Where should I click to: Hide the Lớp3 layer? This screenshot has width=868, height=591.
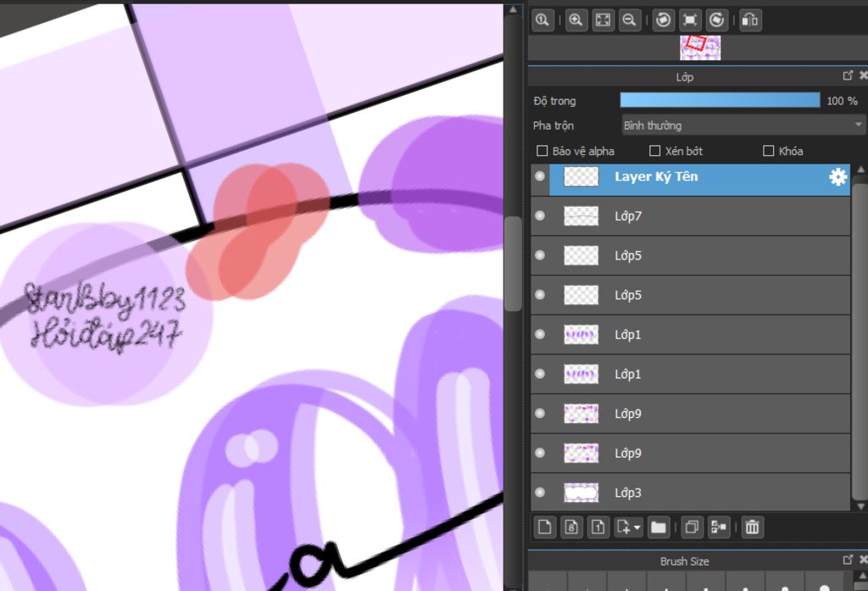(540, 492)
